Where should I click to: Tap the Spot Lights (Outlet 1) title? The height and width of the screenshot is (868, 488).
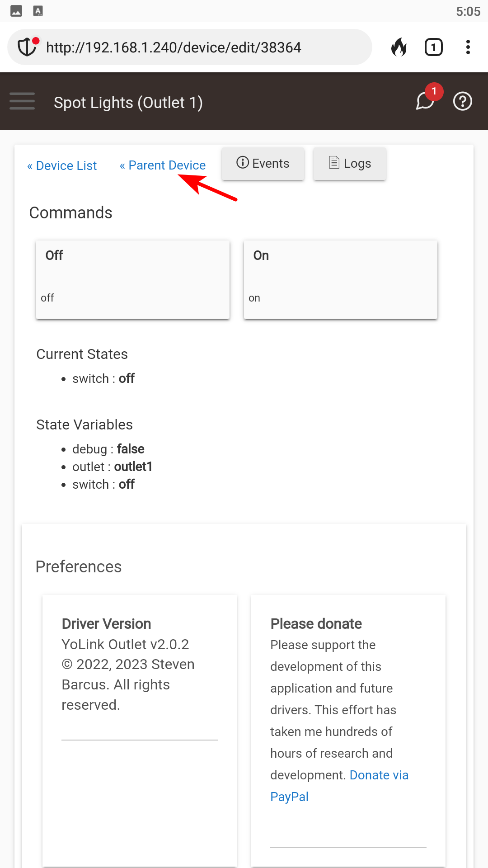[128, 103]
